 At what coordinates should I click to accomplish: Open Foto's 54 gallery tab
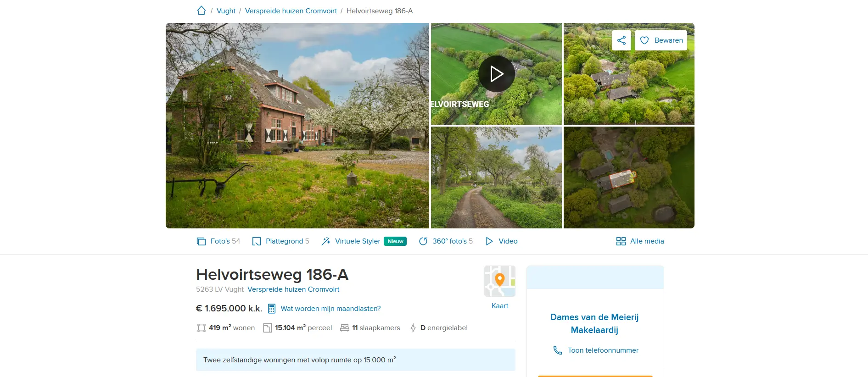point(218,241)
